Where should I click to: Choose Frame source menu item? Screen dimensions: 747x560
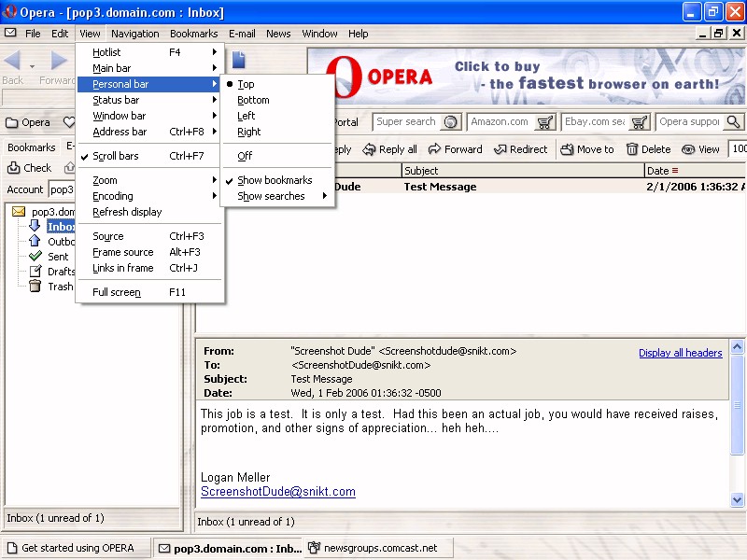coord(149,252)
